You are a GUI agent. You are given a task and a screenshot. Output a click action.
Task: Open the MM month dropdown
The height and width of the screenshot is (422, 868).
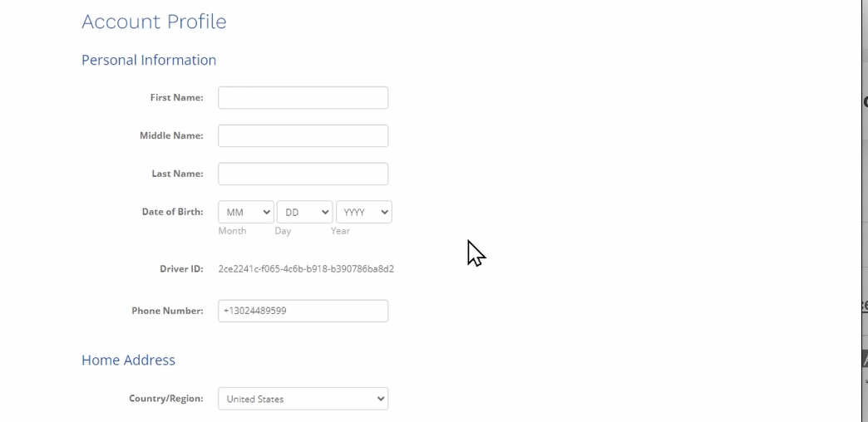[x=246, y=212]
